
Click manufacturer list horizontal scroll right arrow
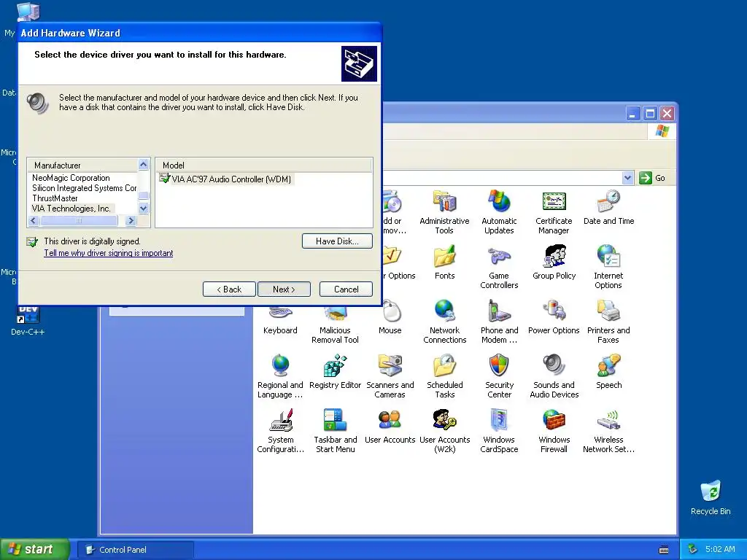click(131, 220)
